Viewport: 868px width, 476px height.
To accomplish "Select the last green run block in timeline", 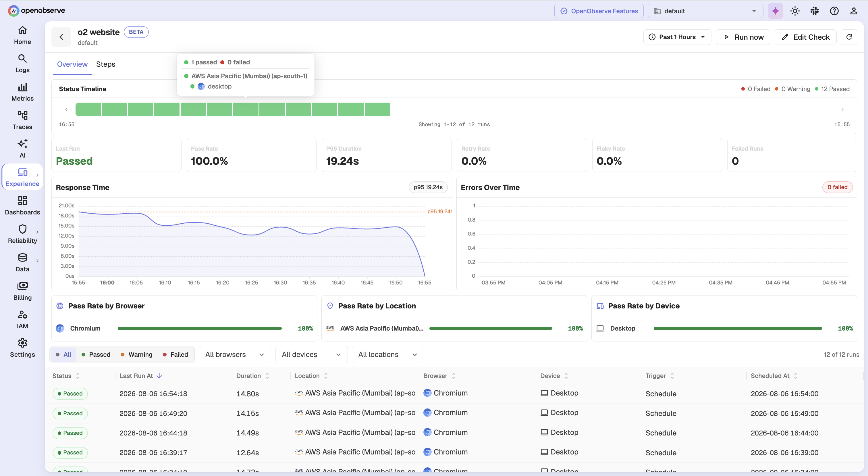I will coord(377,109).
